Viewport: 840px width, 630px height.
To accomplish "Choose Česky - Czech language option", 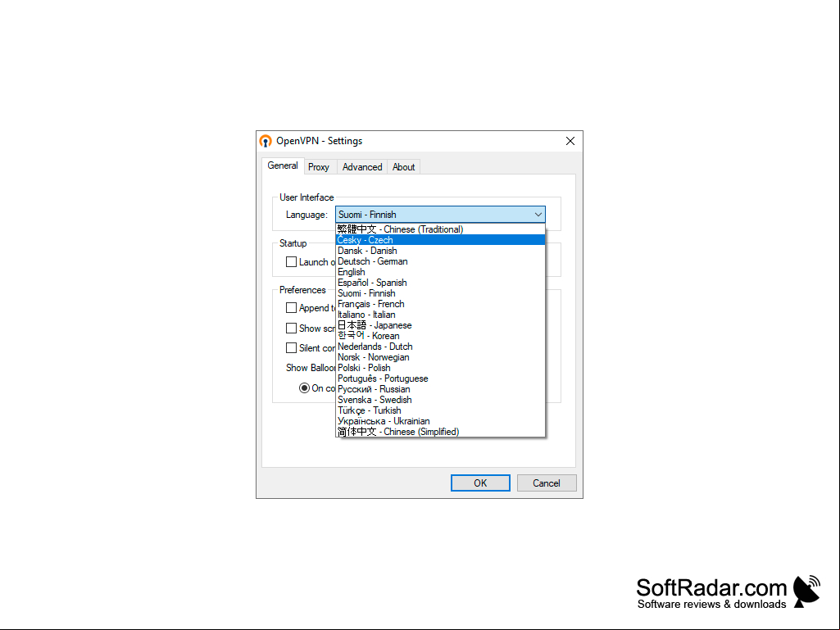I will 440,240.
